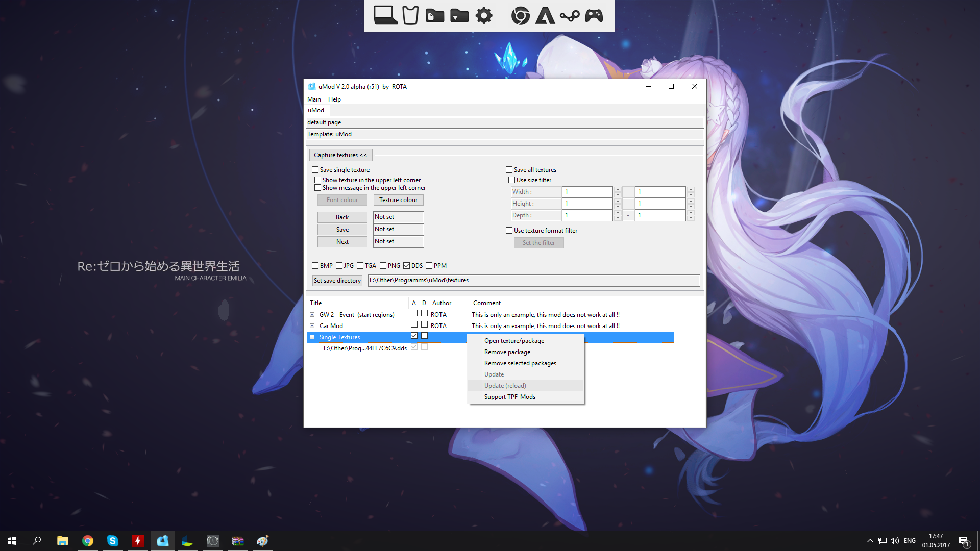Open Steam icon in top dock
Screen dimensions: 980x551
coord(569,16)
